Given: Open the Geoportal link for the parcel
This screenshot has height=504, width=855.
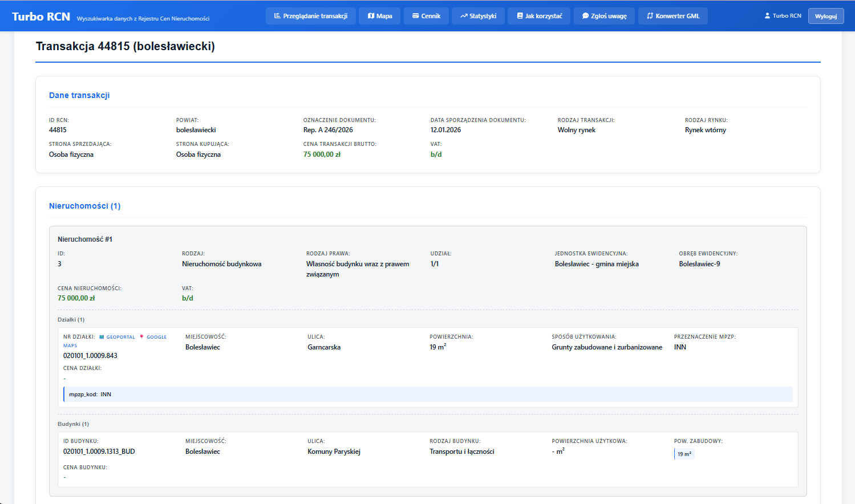Looking at the screenshot, I should coord(120,337).
